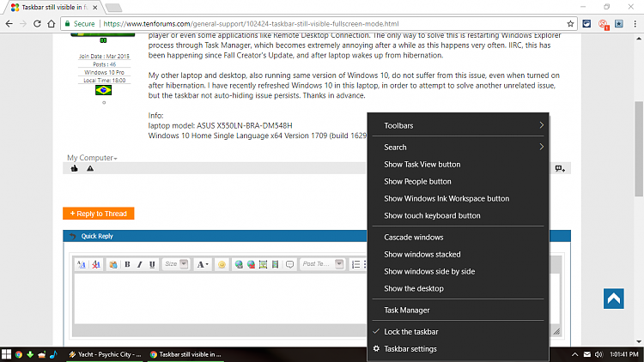Click the blue scroll-to-top arrow button
Viewport: 644px width, 362px height.
[x=614, y=299]
